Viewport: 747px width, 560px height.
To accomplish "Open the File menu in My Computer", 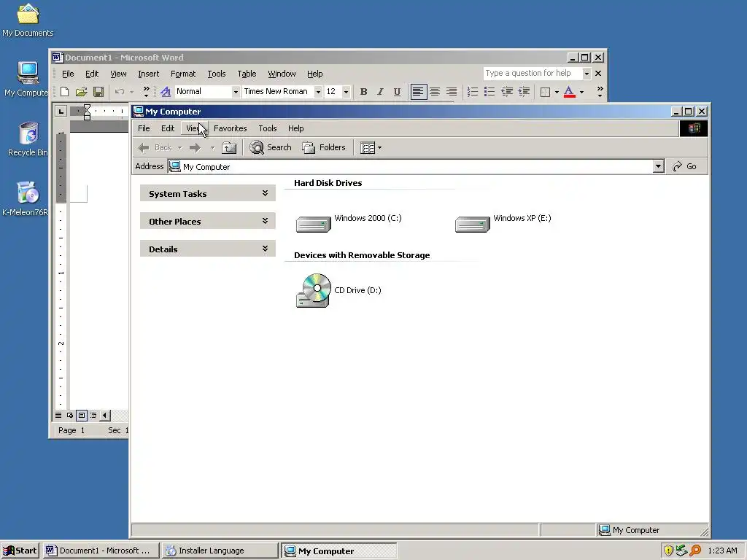I will tap(144, 128).
